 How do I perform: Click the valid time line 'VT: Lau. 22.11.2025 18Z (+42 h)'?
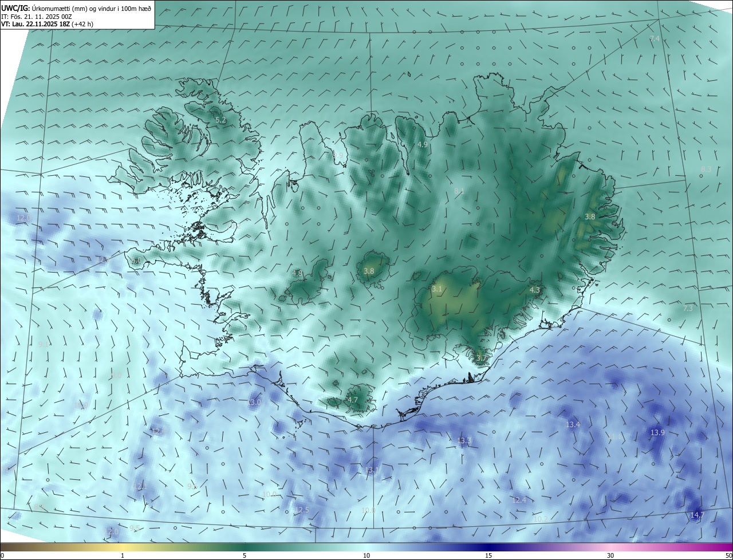(x=47, y=24)
